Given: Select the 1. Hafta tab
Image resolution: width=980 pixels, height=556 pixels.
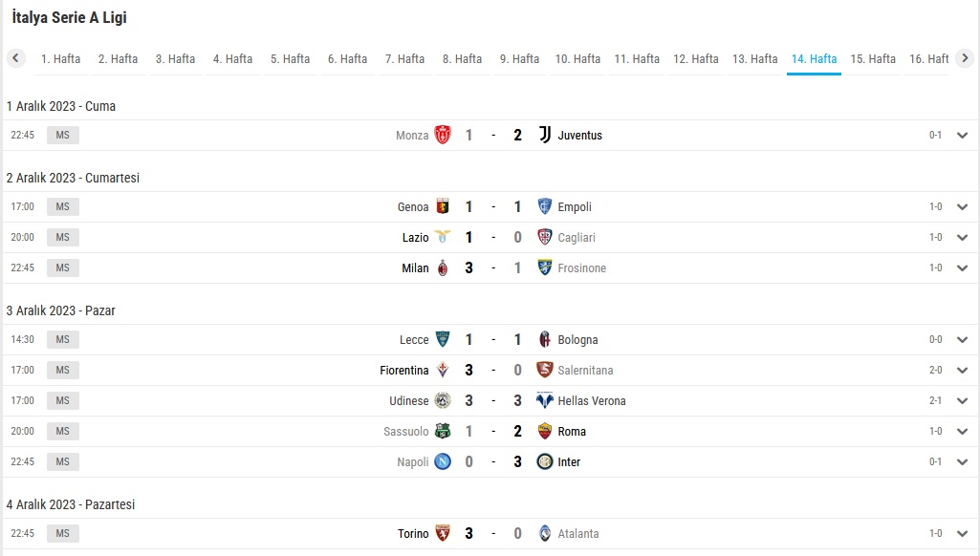Looking at the screenshot, I should tap(60, 58).
